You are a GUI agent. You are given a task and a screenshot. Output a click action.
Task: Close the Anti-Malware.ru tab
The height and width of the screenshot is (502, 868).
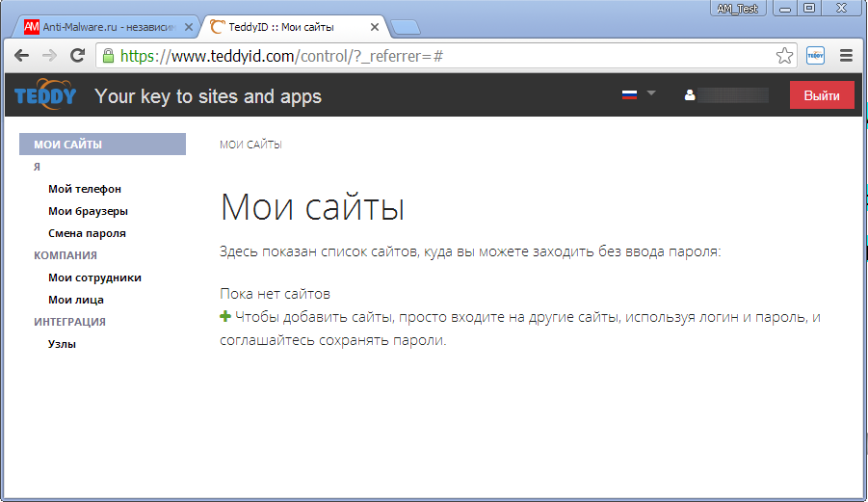(x=189, y=27)
